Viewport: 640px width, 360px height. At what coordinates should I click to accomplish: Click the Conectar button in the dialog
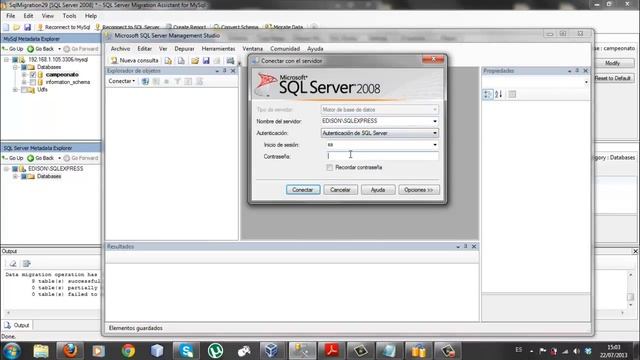coord(303,190)
